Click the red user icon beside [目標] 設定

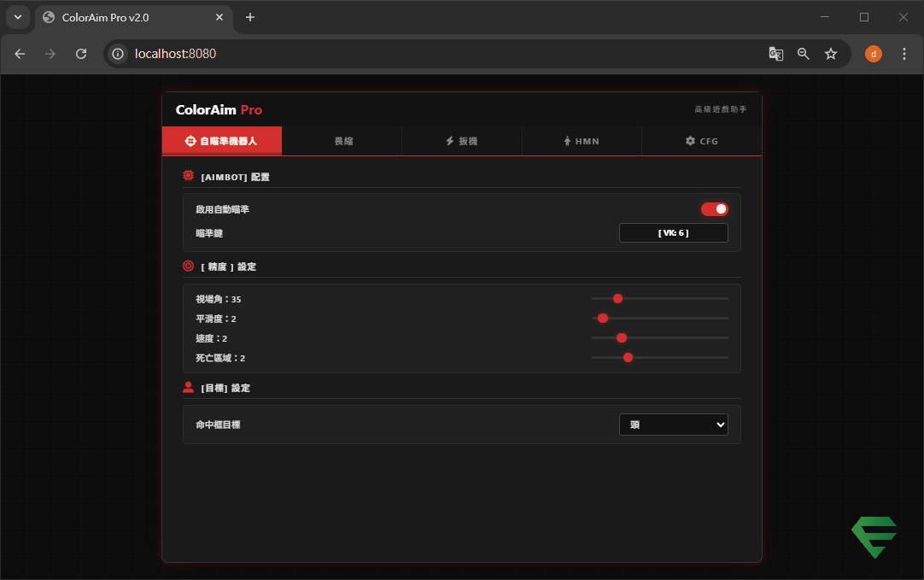[189, 387]
